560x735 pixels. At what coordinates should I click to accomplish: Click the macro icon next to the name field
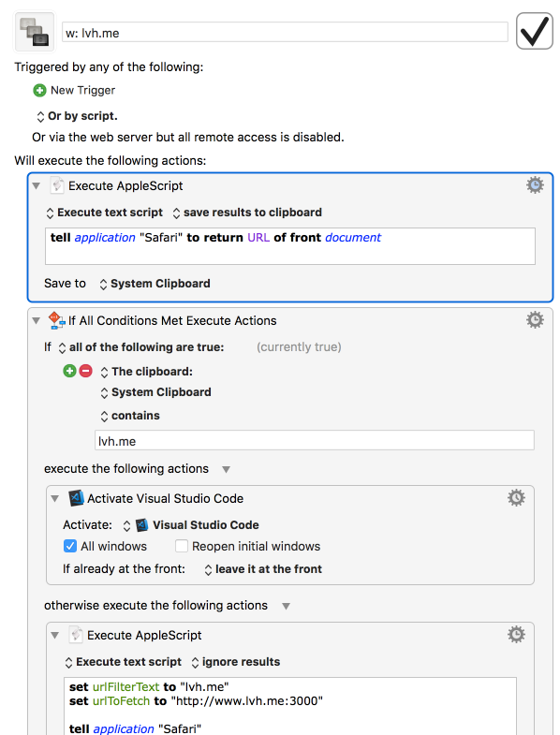(35, 32)
